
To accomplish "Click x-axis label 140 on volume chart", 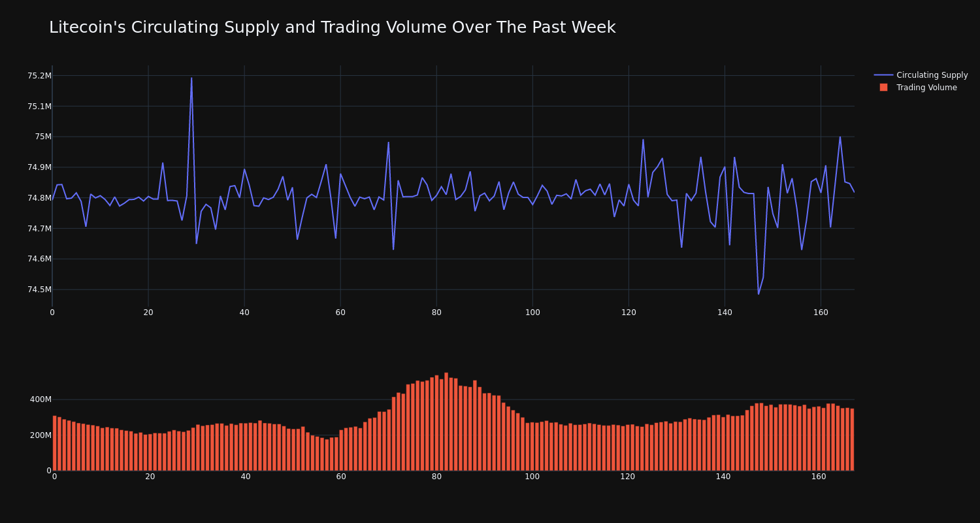I will (723, 477).
